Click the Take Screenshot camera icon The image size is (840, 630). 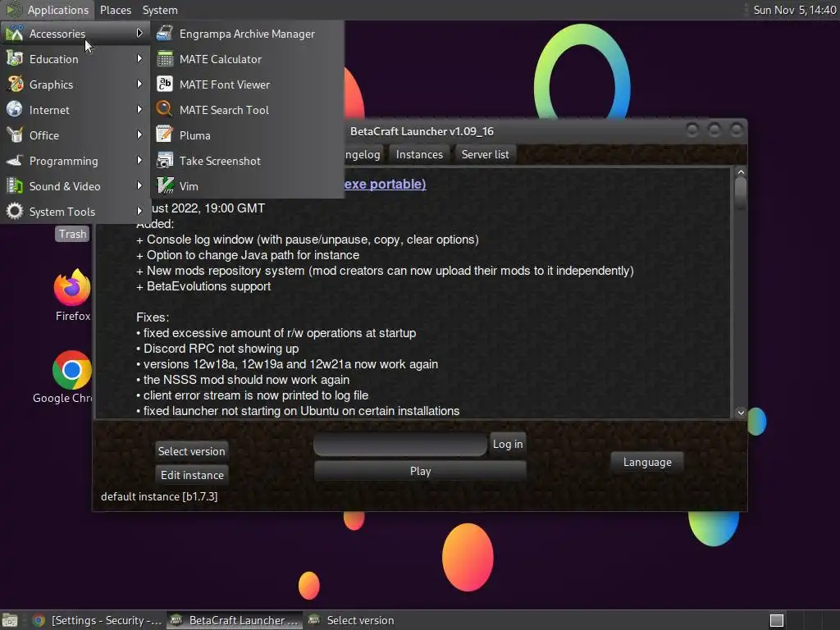click(164, 160)
